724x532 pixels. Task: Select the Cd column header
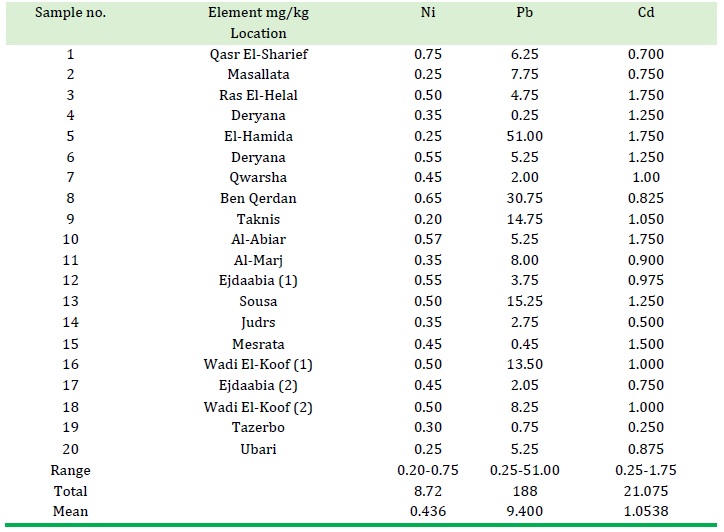[x=646, y=12]
